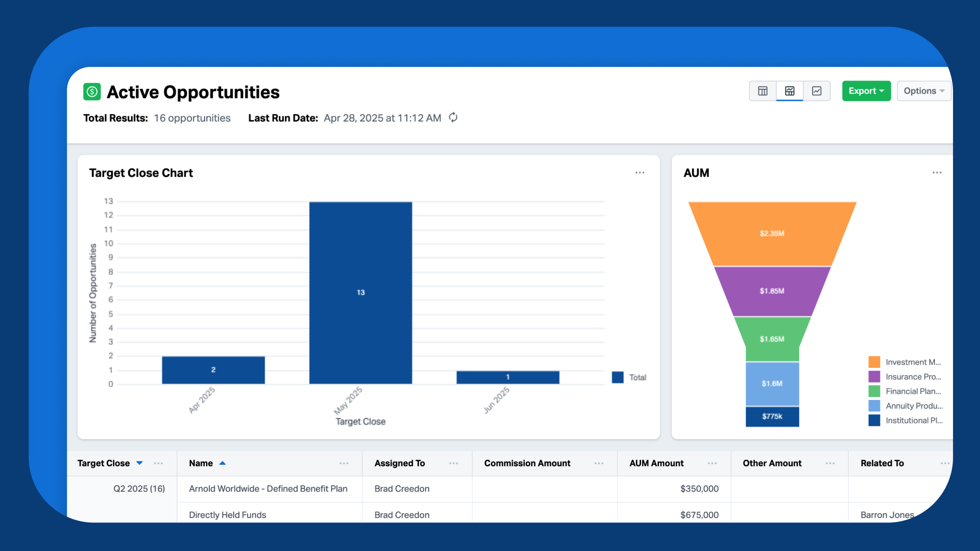Switch to table-only view icon
This screenshot has width=980, height=551.
click(x=763, y=91)
